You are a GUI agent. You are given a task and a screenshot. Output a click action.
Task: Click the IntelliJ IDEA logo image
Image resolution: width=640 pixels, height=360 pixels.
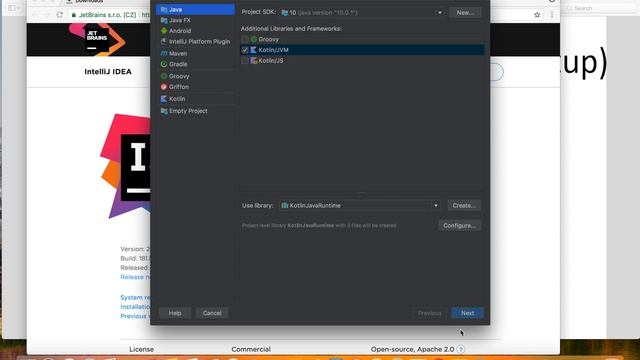click(126, 167)
